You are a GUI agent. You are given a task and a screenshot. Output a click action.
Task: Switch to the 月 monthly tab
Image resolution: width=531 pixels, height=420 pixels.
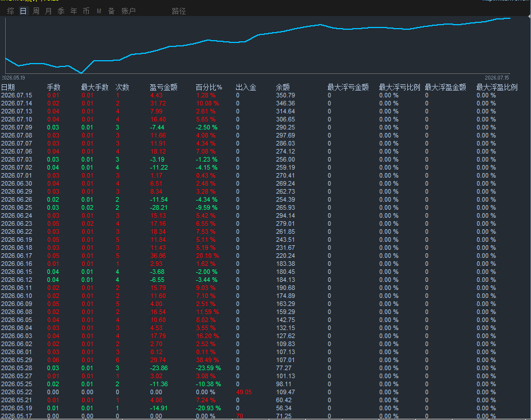click(49, 11)
